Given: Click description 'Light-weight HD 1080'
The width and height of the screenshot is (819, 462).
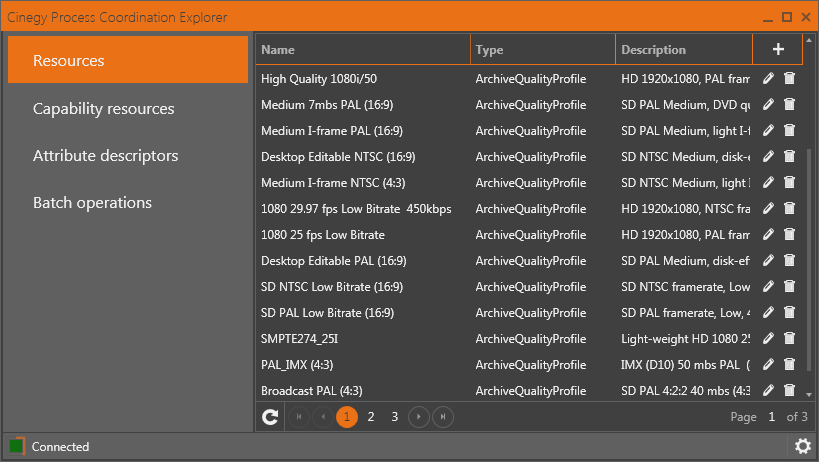Looking at the screenshot, I should 685,339.
